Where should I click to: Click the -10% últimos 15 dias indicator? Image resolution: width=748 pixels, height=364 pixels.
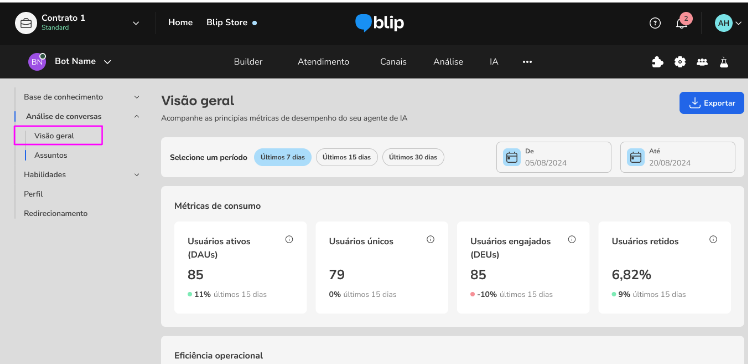coord(511,294)
